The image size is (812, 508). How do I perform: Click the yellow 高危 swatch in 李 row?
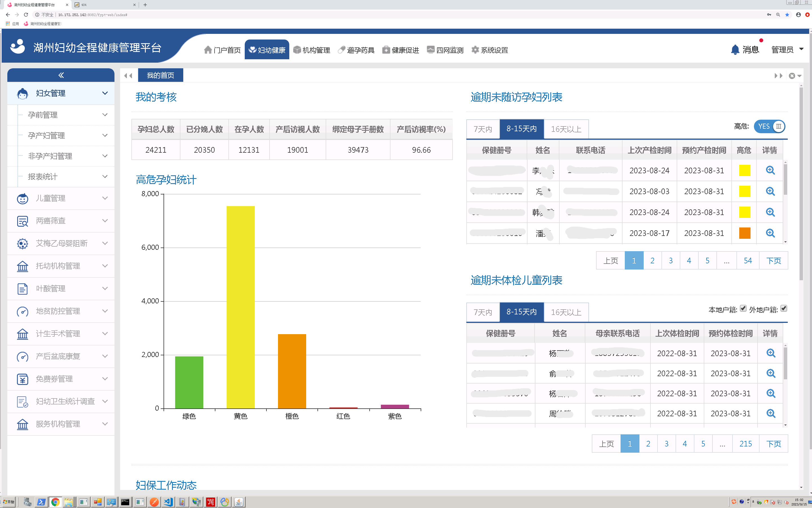pos(745,170)
